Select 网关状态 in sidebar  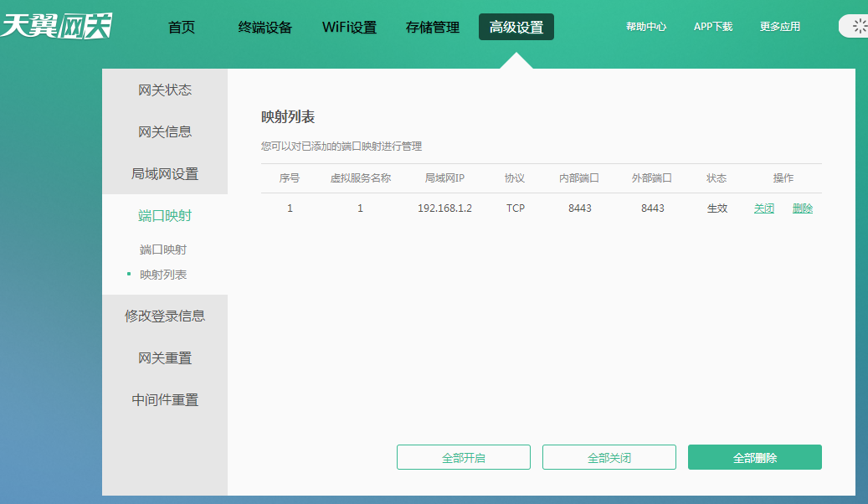tap(165, 90)
